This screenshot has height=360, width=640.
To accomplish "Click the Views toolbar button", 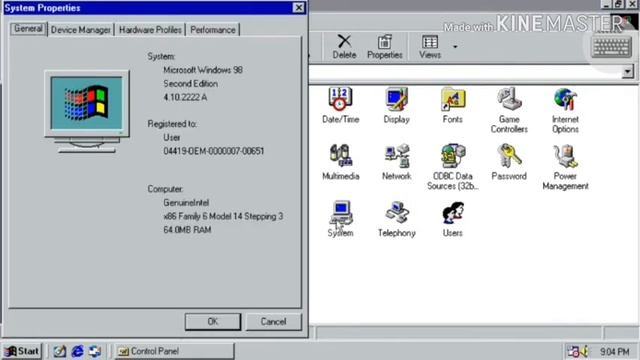I will (430, 47).
